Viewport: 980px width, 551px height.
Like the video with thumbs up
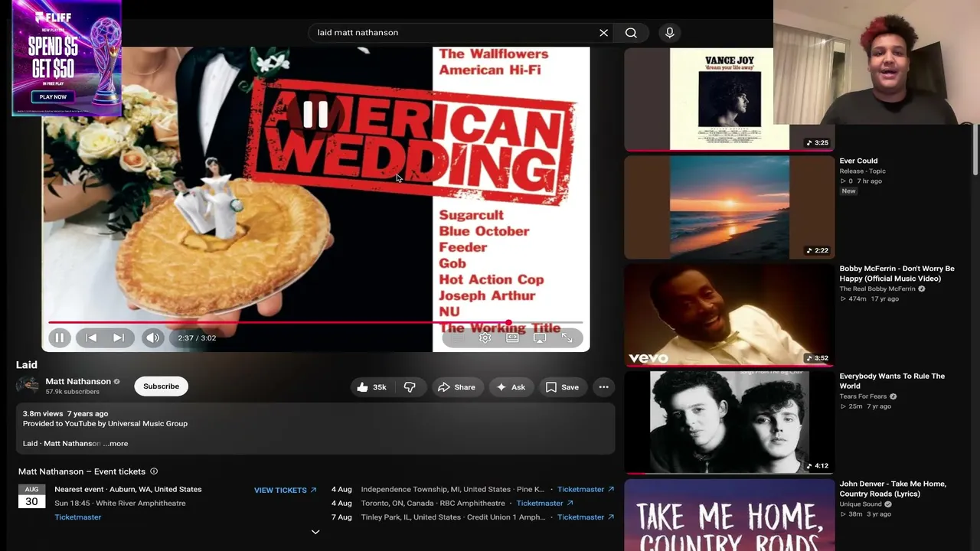pyautogui.click(x=371, y=387)
